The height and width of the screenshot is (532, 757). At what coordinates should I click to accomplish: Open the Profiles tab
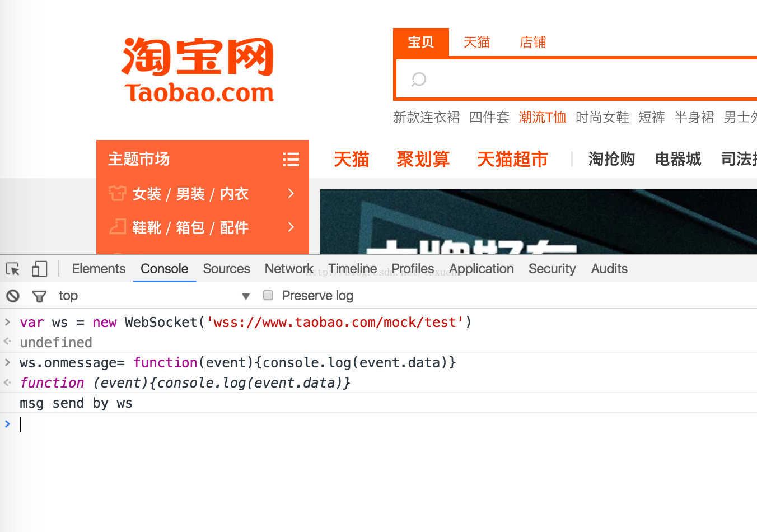click(413, 269)
